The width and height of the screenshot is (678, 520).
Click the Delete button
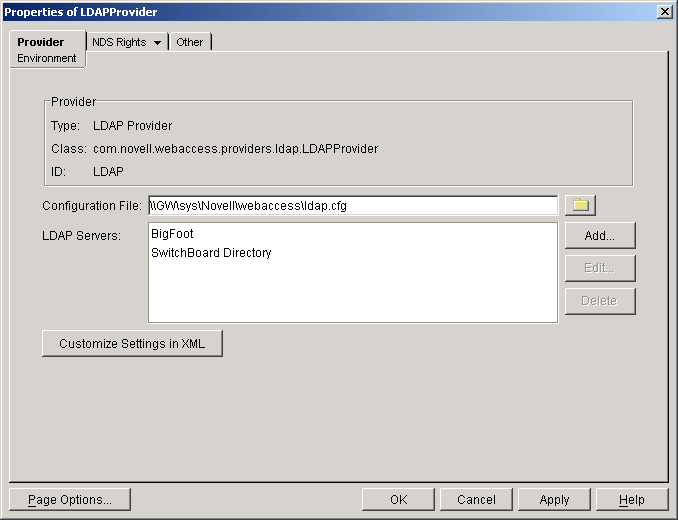tap(600, 301)
